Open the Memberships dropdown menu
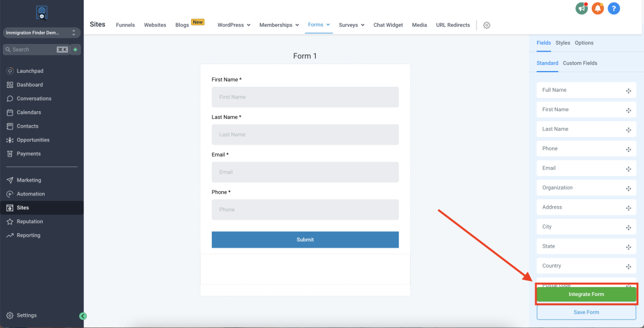This screenshot has height=328, width=644. point(280,25)
